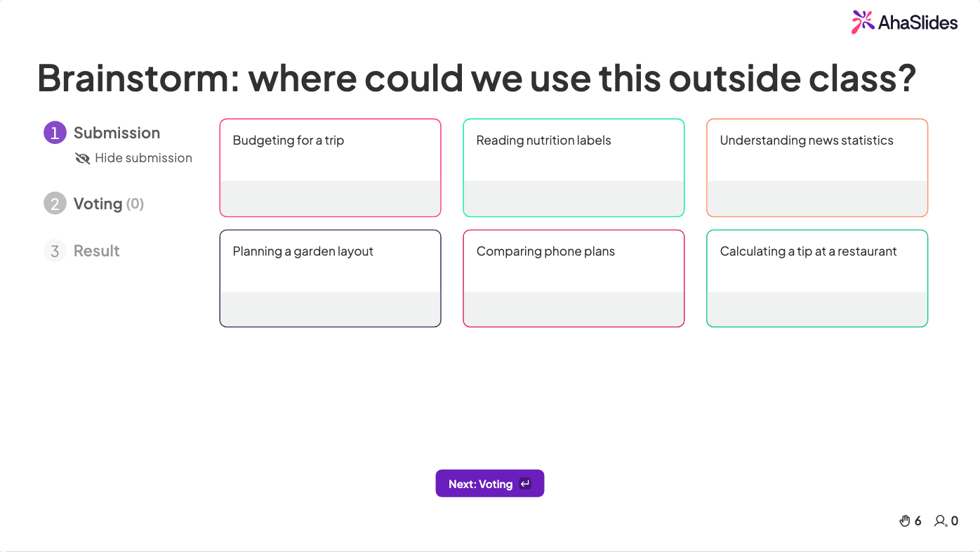Select the Calculating a tip at a restaurant card
Screen dimensions: 980x552
817,279
